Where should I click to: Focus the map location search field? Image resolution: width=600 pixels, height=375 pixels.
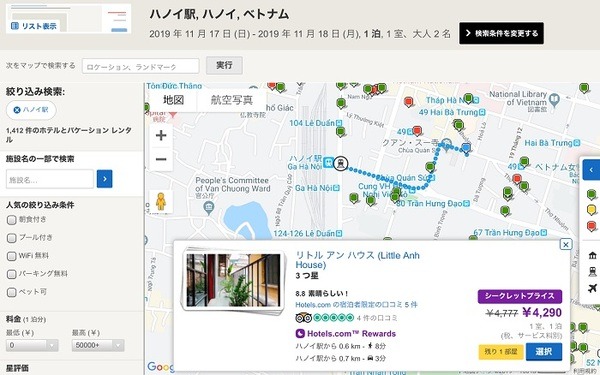[x=140, y=66]
